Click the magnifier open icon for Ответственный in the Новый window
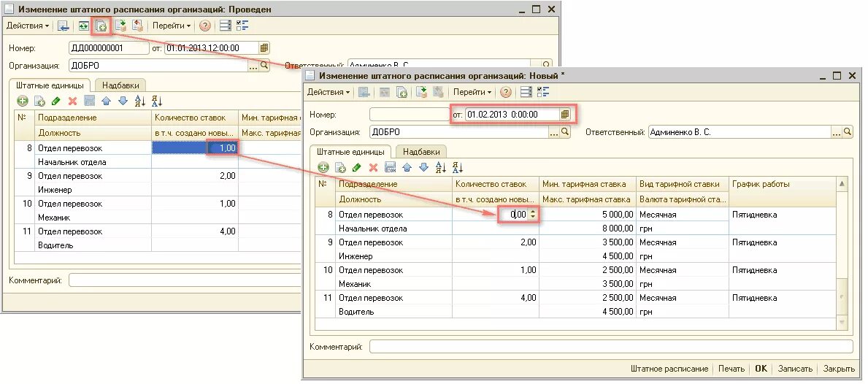 pyautogui.click(x=848, y=132)
